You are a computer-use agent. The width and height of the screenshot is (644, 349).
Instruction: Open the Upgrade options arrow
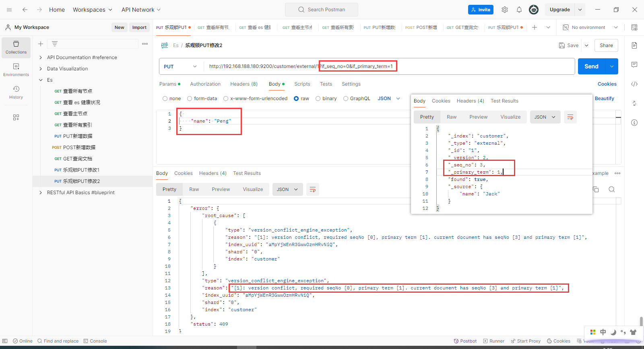click(x=580, y=10)
